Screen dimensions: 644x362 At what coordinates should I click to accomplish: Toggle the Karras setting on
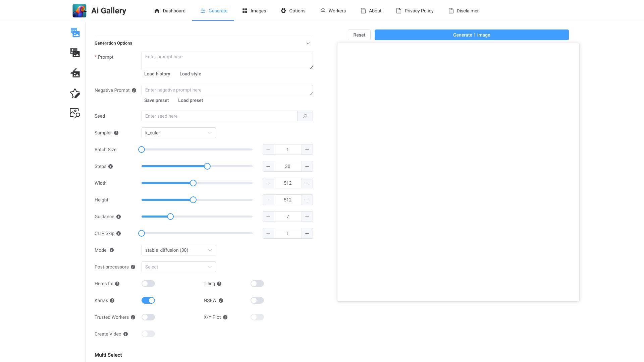point(148,300)
